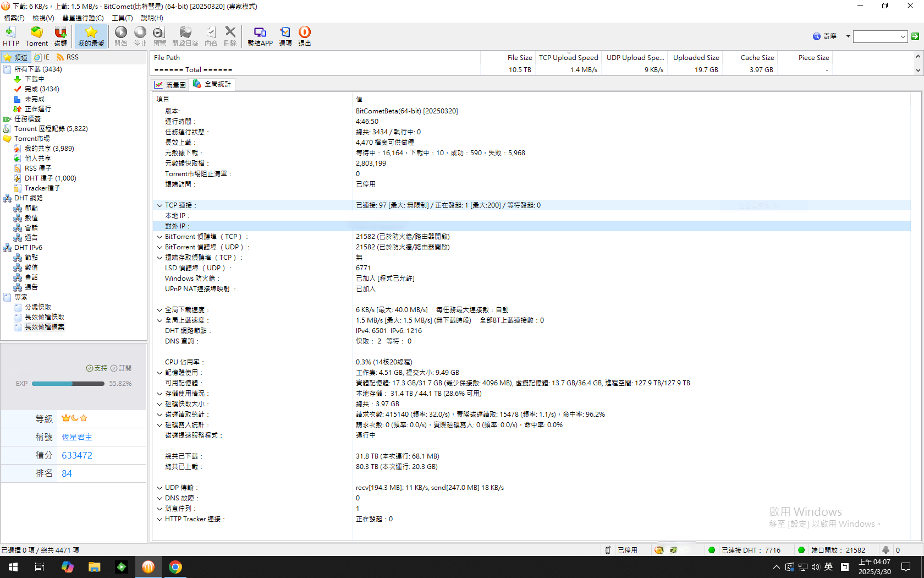
Task: Toggle the 訂閱 option in user panel
Action: point(121,368)
